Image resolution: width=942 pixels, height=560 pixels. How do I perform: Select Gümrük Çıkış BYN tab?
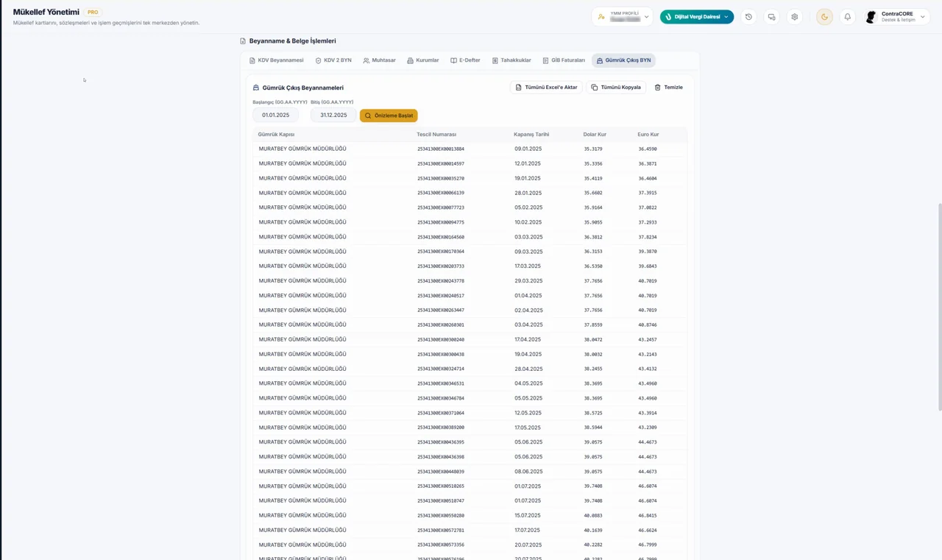[623, 60]
